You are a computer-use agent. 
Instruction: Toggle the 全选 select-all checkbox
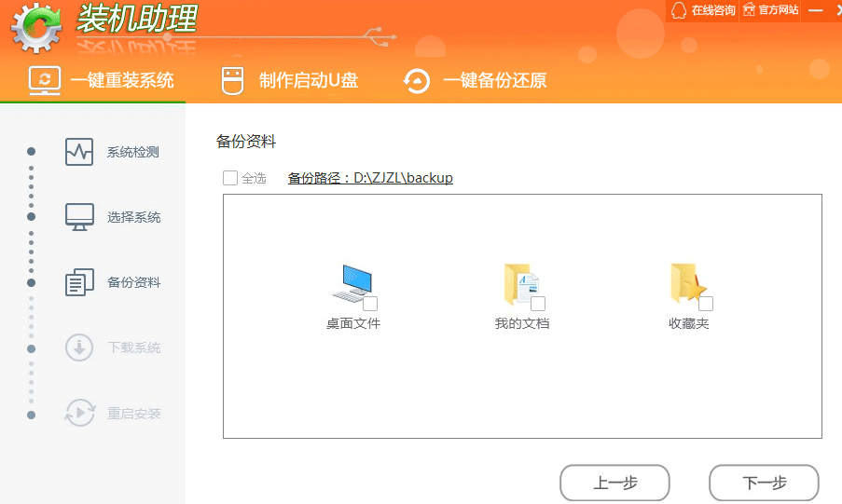pos(230,178)
